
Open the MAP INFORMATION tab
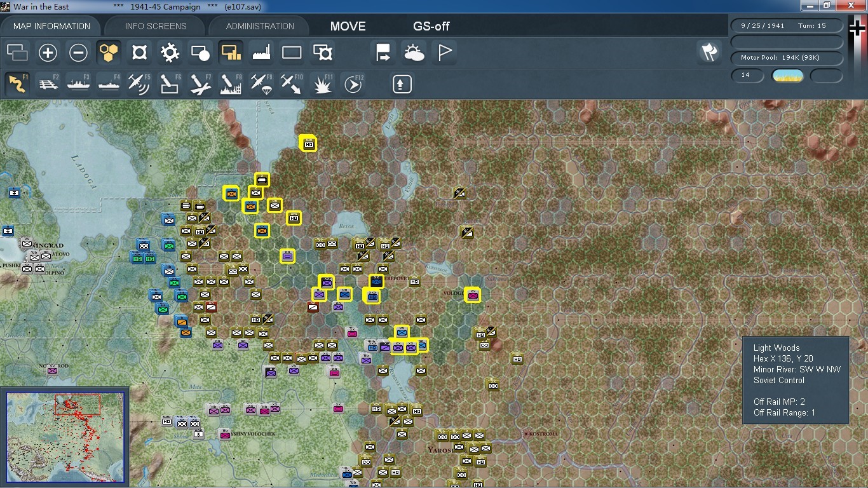pyautogui.click(x=51, y=26)
